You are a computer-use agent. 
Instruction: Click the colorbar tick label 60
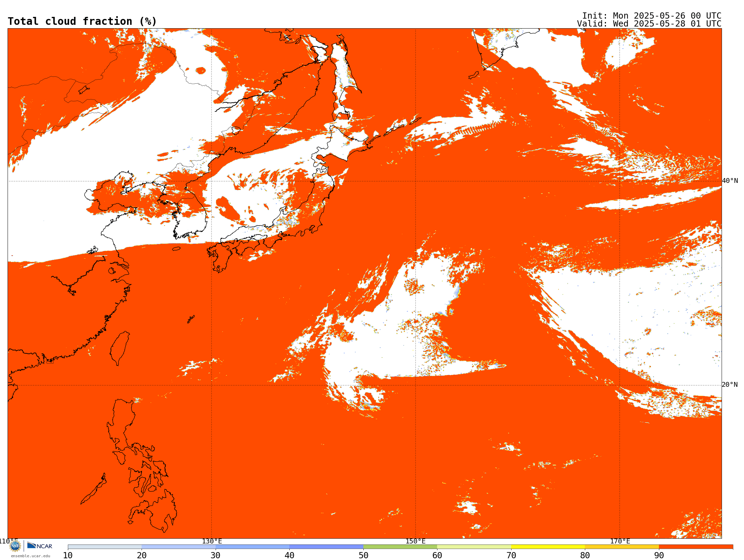[x=437, y=556]
